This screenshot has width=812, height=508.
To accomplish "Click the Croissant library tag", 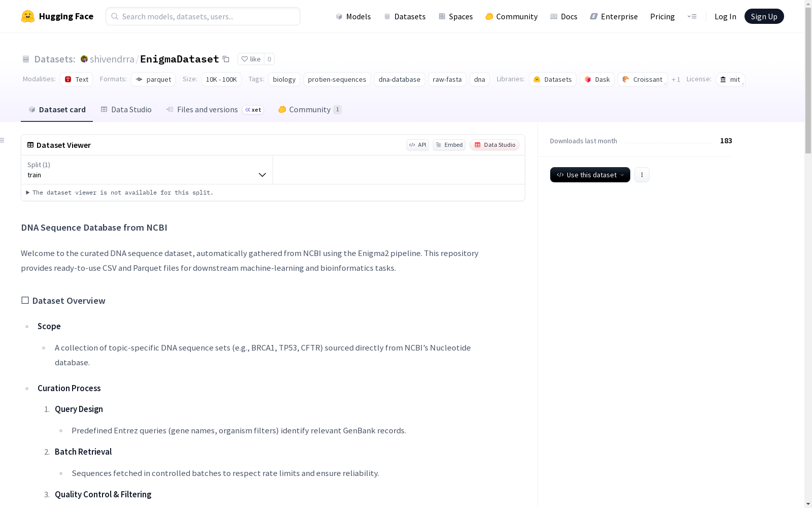I will [642, 79].
